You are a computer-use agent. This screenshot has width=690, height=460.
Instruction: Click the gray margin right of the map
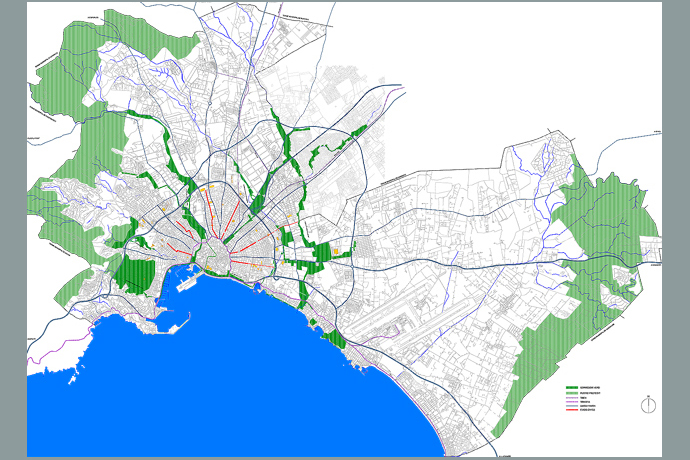(x=676, y=230)
